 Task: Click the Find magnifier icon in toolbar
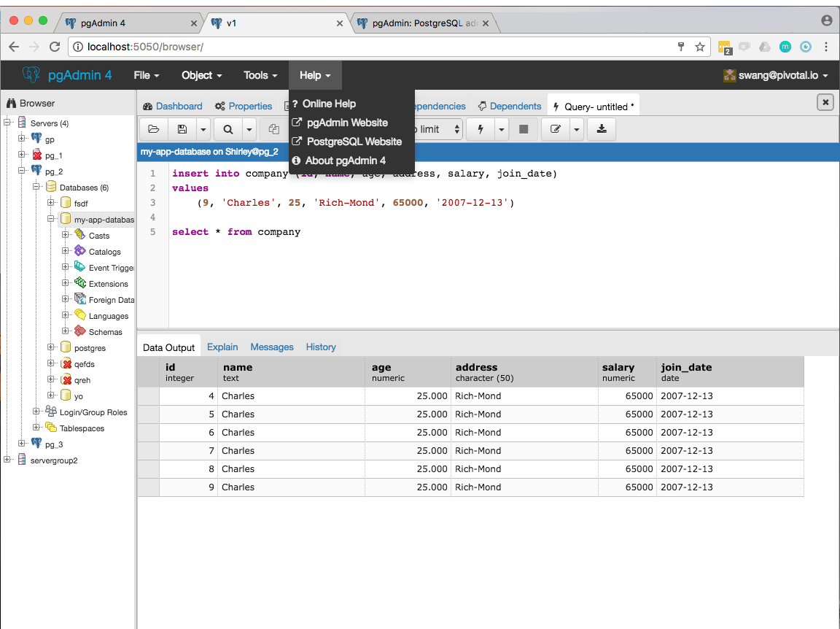pos(228,129)
